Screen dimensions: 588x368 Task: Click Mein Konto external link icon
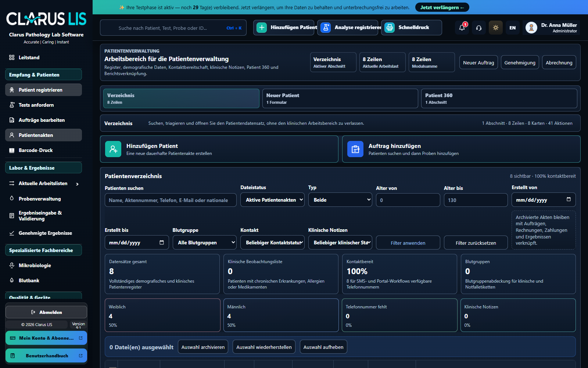pos(80,338)
